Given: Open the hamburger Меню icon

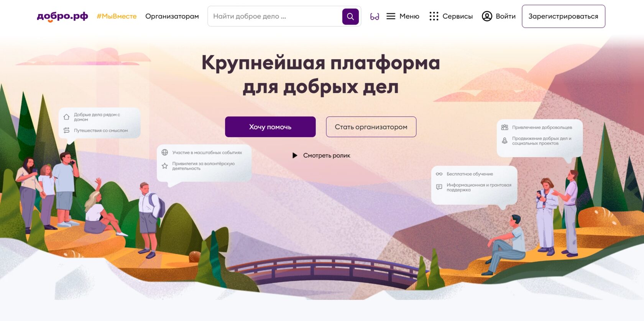Looking at the screenshot, I should click(391, 16).
